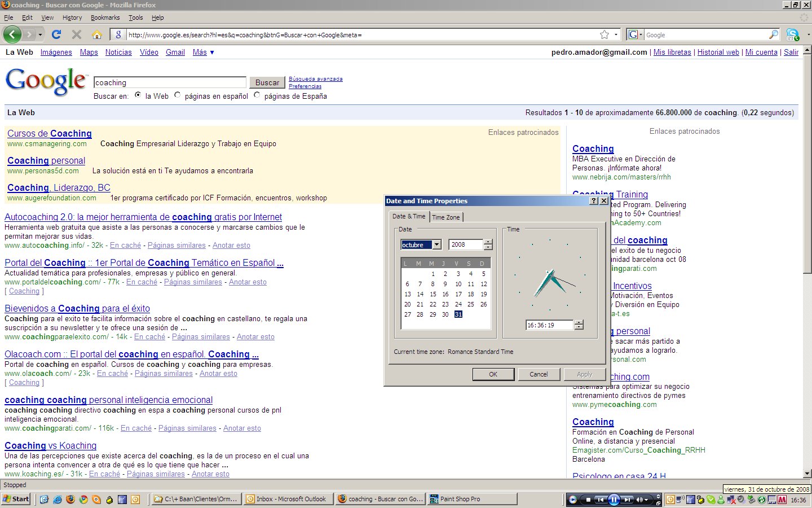Open Outlook clock icon in quick launch
812x508 pixels.
click(x=135, y=499)
